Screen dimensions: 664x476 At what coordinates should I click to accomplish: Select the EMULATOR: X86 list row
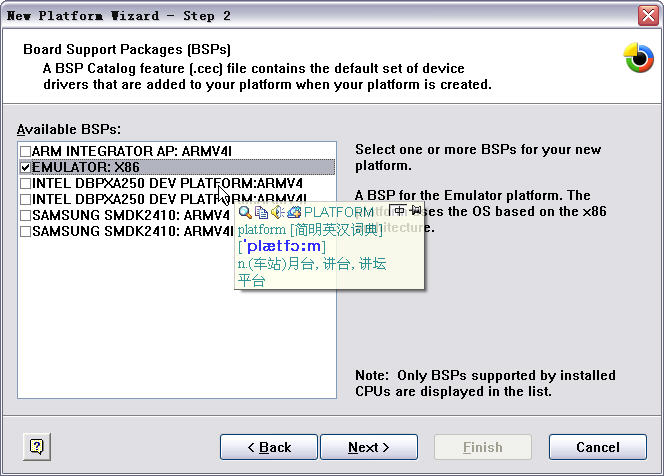click(x=177, y=167)
